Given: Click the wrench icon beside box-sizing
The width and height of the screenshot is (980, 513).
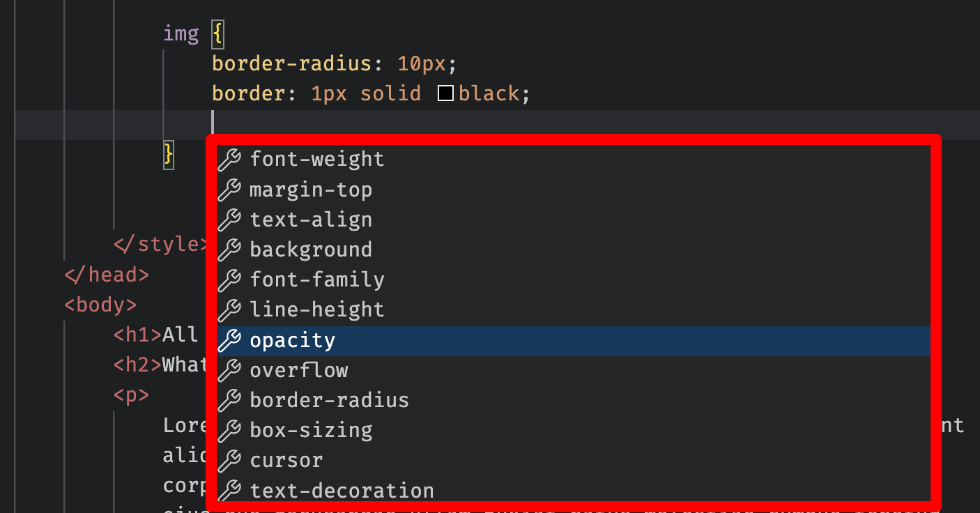Looking at the screenshot, I should click(x=229, y=431).
